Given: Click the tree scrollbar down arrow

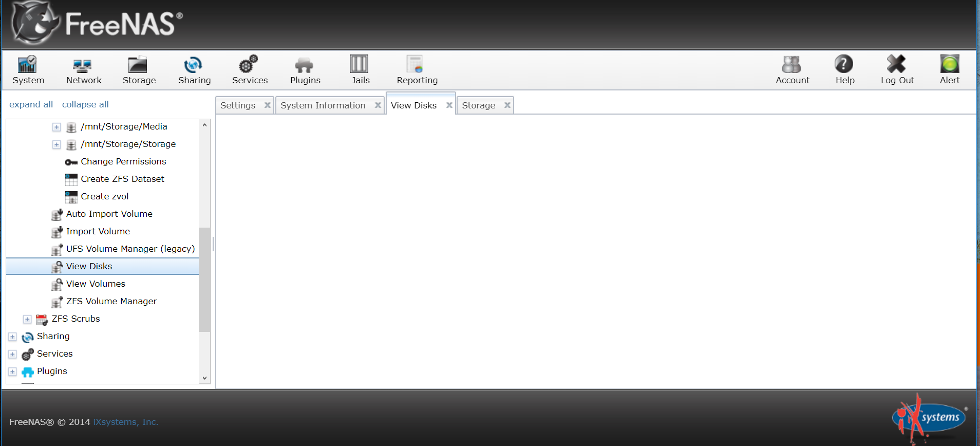Looking at the screenshot, I should pyautogui.click(x=204, y=378).
